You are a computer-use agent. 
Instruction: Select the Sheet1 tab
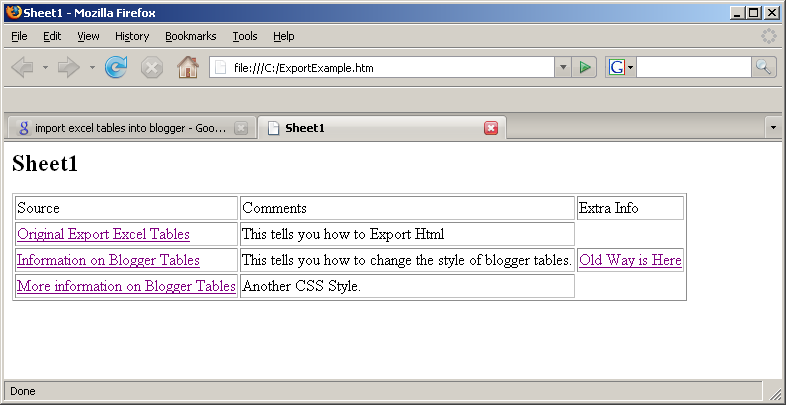coord(382,128)
